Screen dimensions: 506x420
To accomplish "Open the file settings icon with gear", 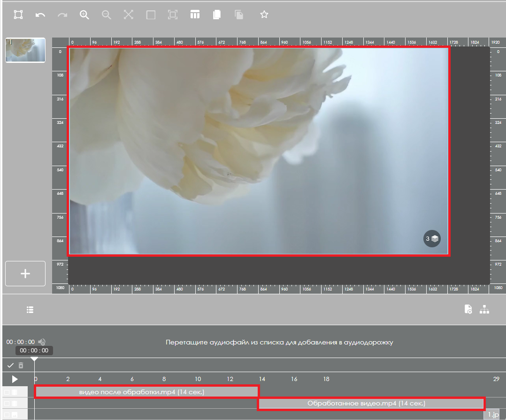I will (468, 309).
